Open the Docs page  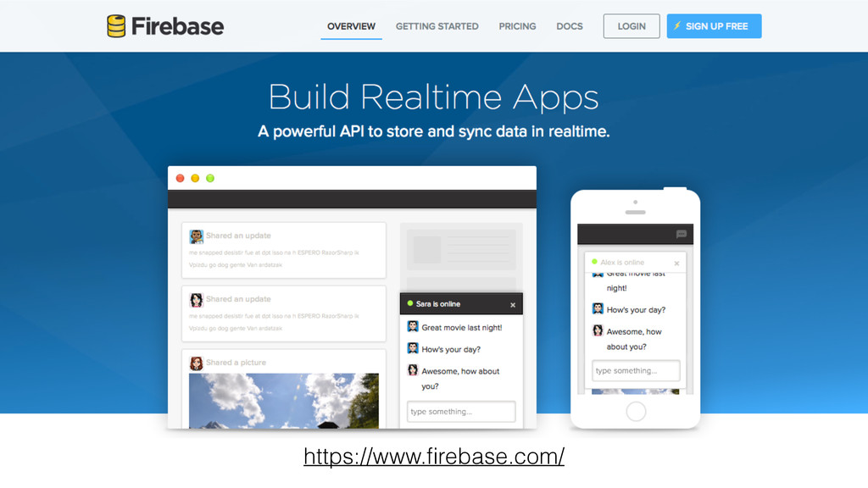point(569,26)
